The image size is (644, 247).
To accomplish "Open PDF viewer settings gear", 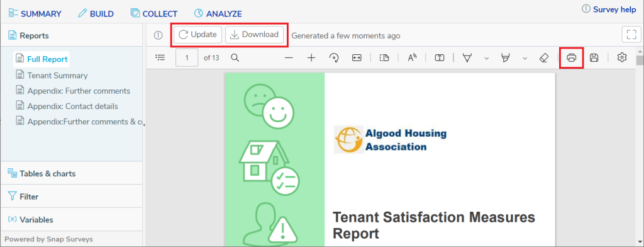I will click(622, 57).
